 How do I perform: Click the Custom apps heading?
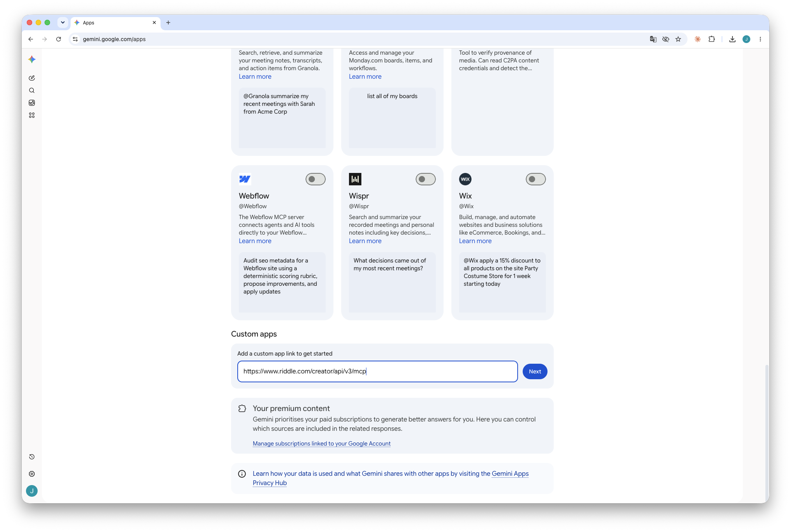point(254,334)
